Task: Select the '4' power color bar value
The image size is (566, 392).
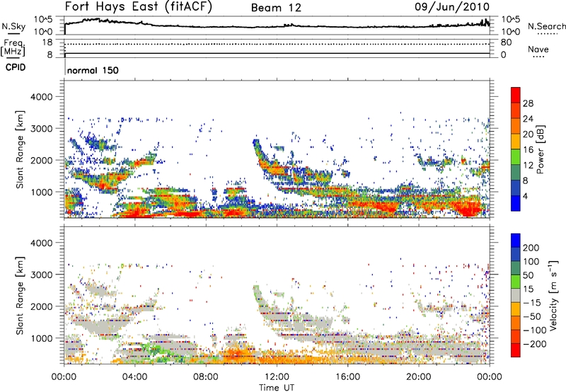Action: tap(525, 196)
